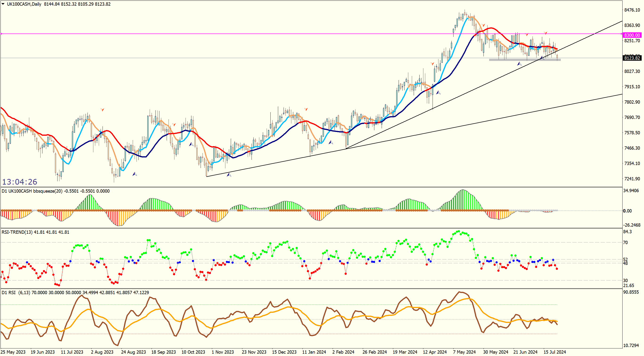The width and height of the screenshot is (644, 356).
Task: Click the magenta 8300.00 price label
Action: click(x=632, y=35)
